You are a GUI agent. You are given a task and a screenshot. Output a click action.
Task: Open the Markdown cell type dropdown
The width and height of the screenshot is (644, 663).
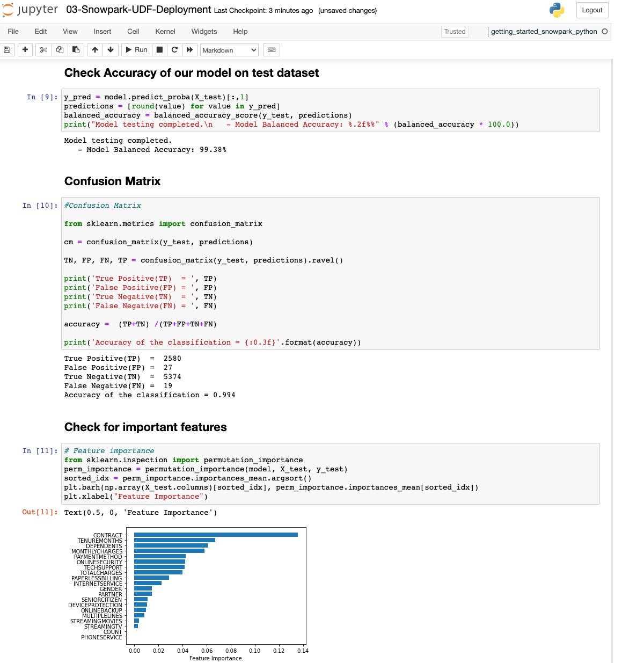pyautogui.click(x=229, y=50)
